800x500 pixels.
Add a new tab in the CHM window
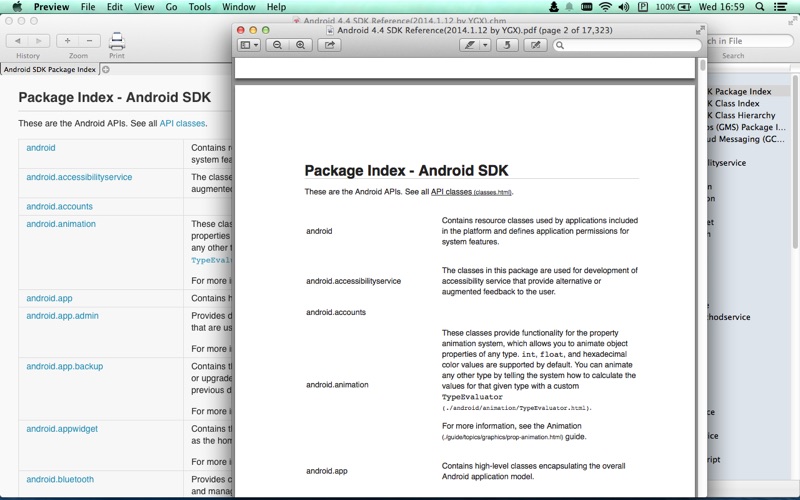pyautogui.click(x=106, y=69)
